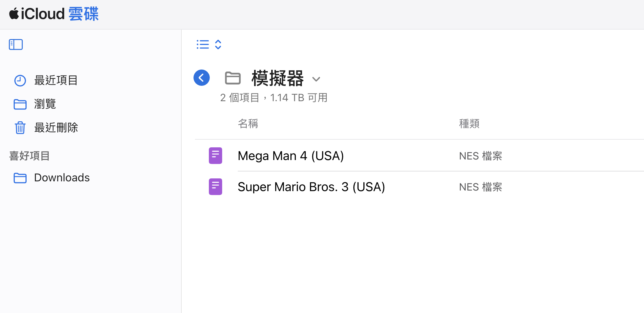Image resolution: width=644 pixels, height=313 pixels.
Task: Click the 模擬器 folder icon
Action: click(233, 78)
